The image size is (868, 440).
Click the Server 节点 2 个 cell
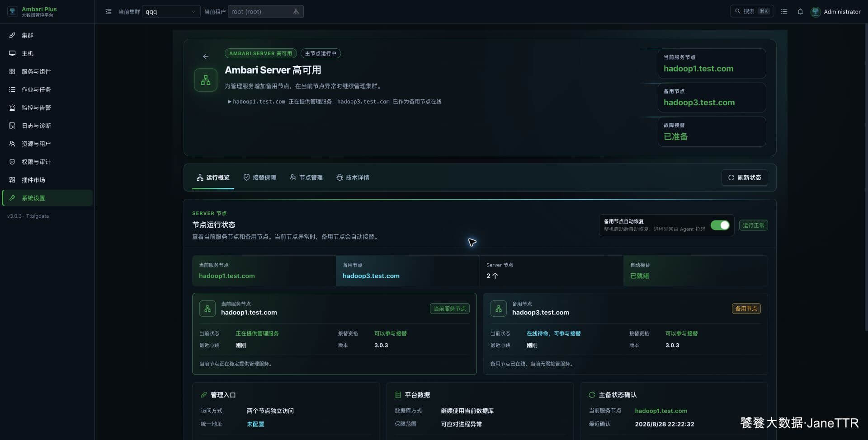tap(552, 271)
